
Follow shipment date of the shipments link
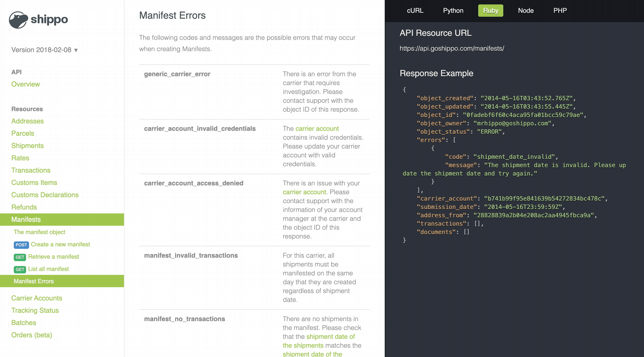[x=319, y=341]
